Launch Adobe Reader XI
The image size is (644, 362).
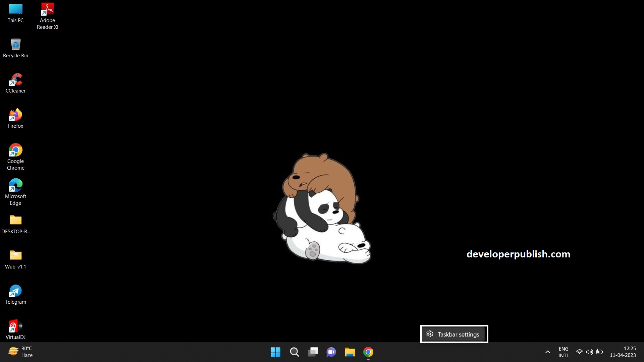click(47, 8)
